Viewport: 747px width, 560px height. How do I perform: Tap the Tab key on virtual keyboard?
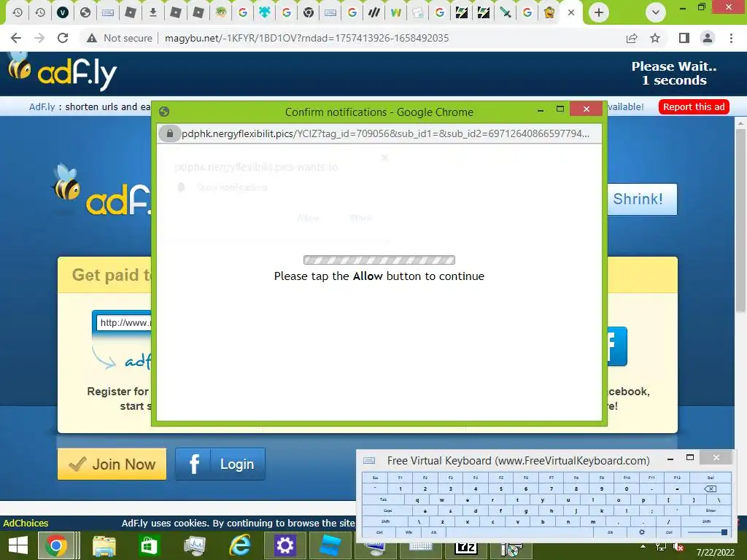[383, 499]
